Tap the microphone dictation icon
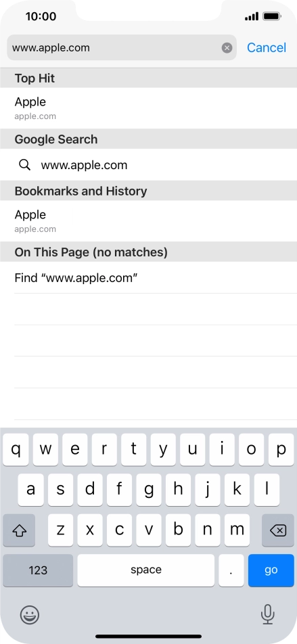297x644 pixels. click(267, 615)
